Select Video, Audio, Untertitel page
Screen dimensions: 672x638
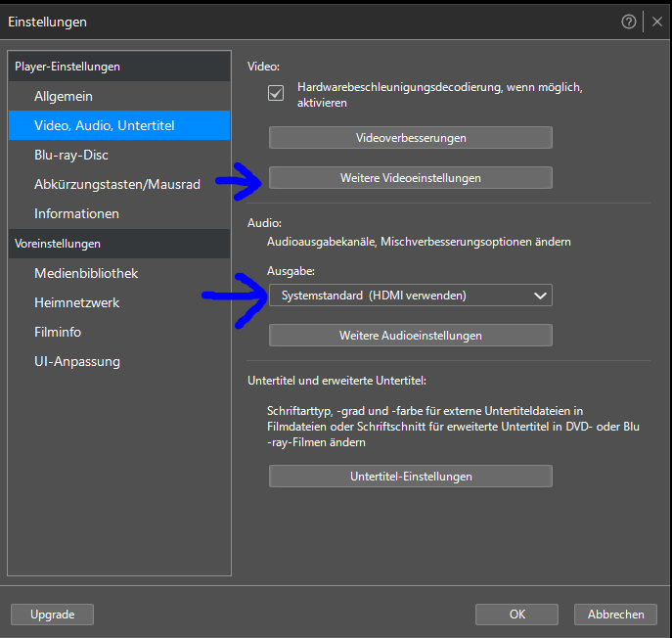(119, 125)
